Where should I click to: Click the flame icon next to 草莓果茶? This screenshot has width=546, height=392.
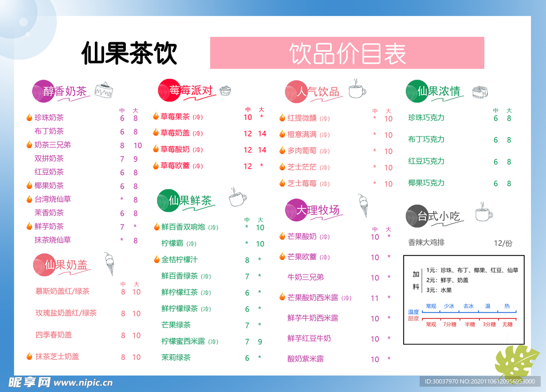click(156, 116)
